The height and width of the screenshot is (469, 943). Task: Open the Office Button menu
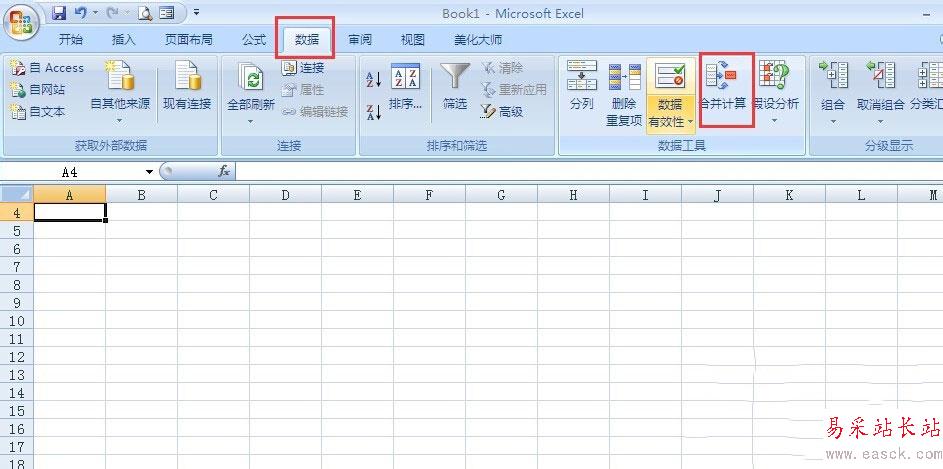point(21,22)
